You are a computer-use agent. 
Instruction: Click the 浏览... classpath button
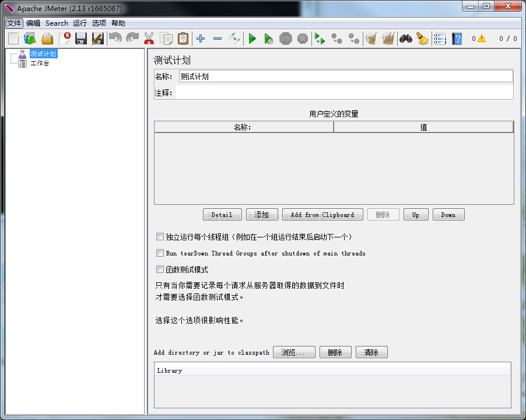click(x=294, y=352)
